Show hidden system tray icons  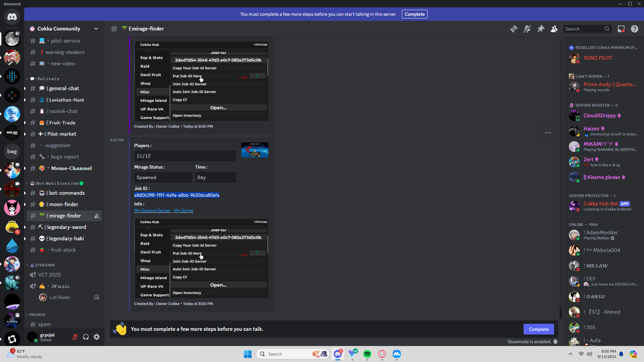[x=571, y=354]
